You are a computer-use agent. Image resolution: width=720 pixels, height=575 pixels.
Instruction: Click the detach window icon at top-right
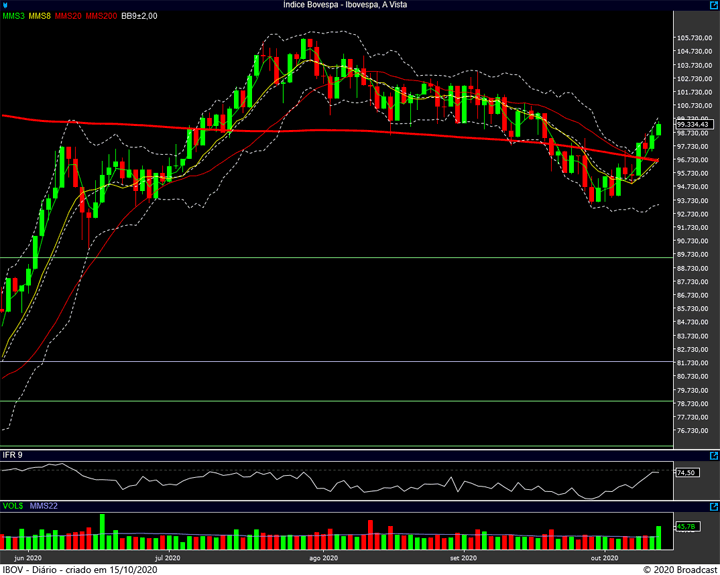click(x=711, y=5)
